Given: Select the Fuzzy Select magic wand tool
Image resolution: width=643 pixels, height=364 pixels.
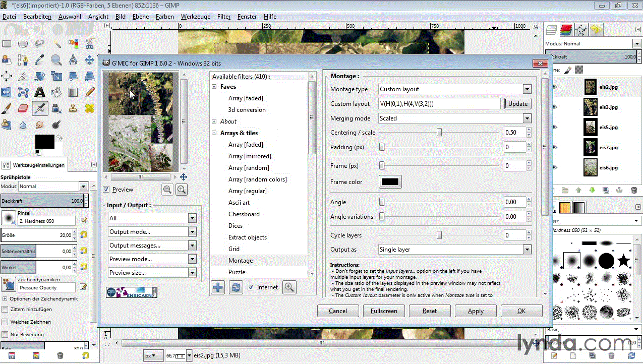Looking at the screenshot, I should coord(56,44).
